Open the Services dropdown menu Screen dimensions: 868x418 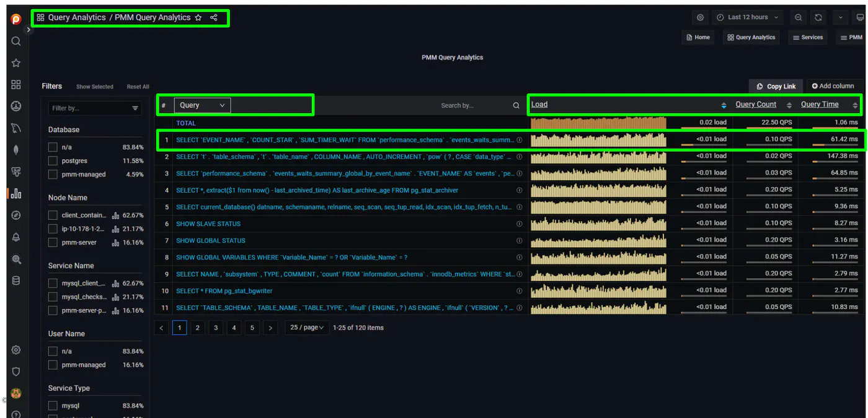pos(807,37)
